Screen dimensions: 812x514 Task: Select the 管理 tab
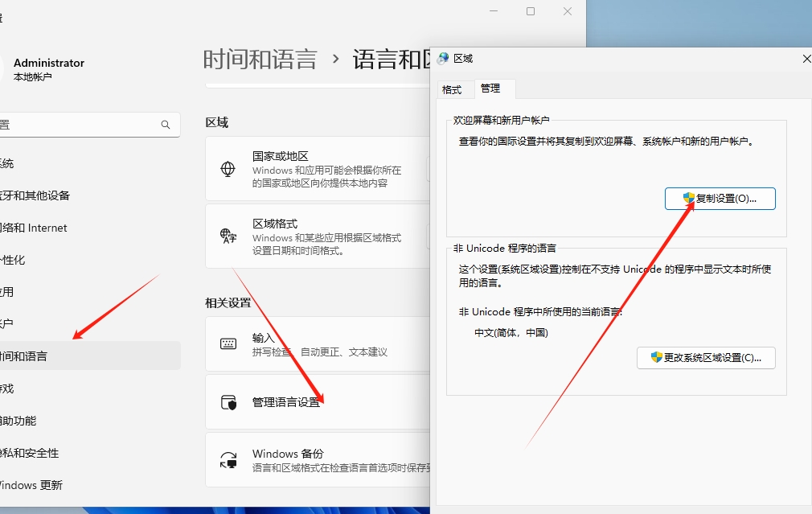click(490, 88)
